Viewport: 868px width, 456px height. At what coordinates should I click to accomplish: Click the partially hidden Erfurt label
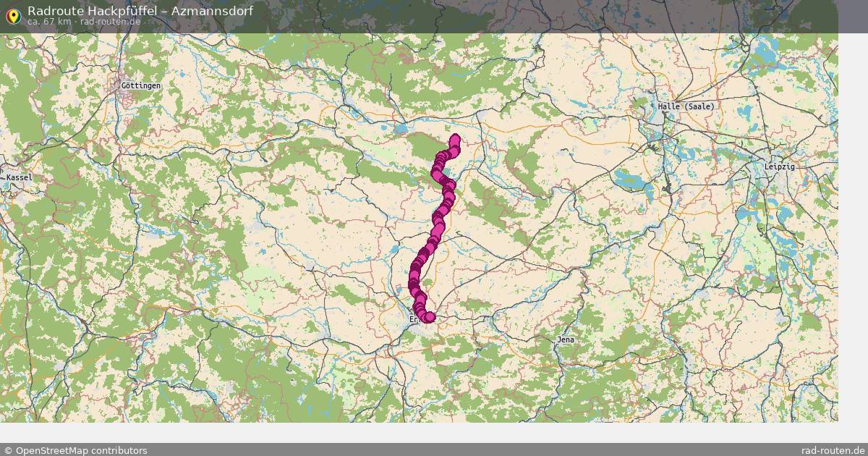click(x=414, y=318)
